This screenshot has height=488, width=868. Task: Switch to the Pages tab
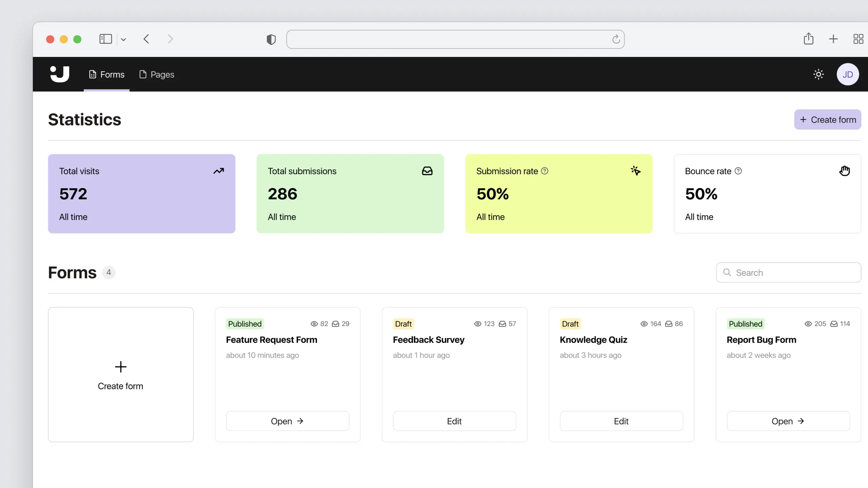pos(157,75)
